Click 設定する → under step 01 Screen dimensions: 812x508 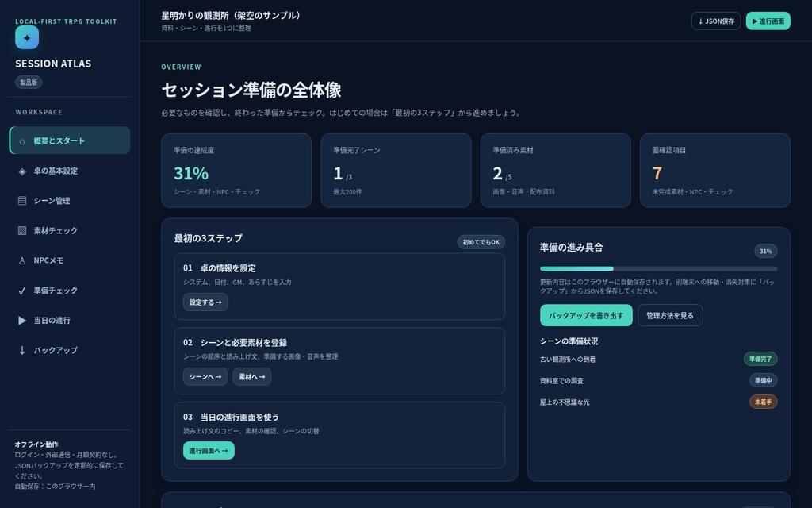205,302
